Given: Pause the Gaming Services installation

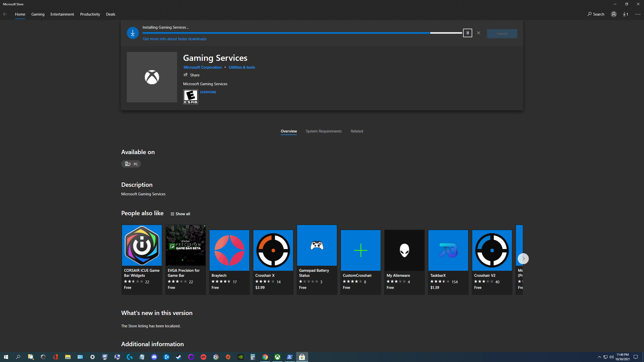Looking at the screenshot, I should 467,33.
